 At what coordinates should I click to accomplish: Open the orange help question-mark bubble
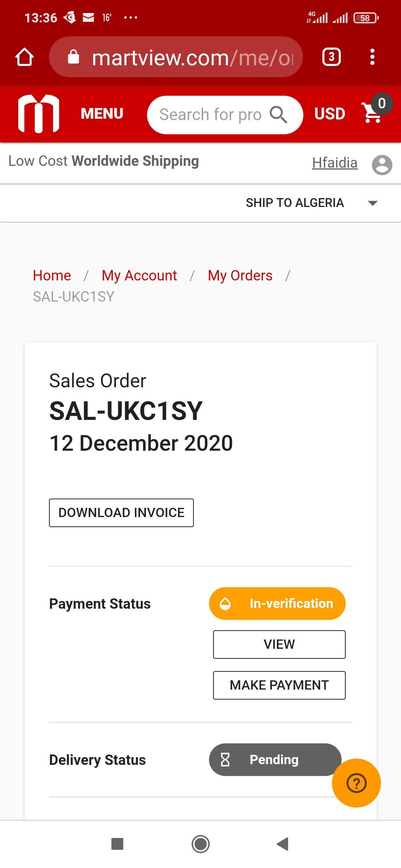tap(356, 783)
